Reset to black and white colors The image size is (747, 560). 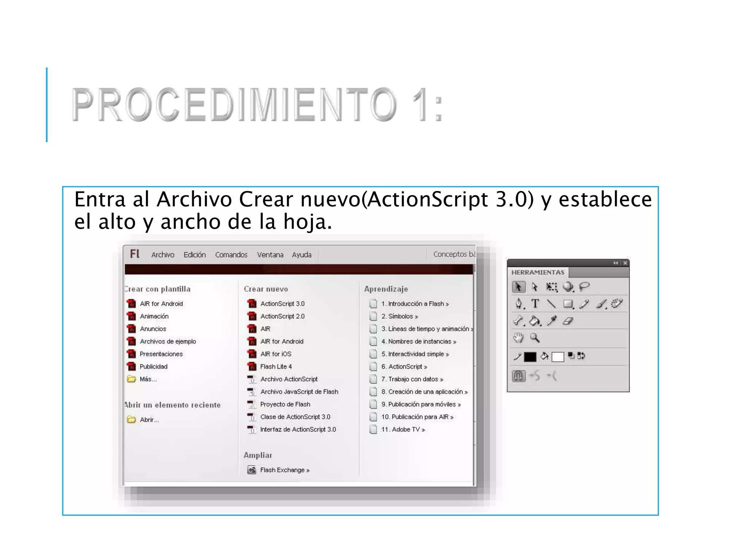[x=571, y=355]
